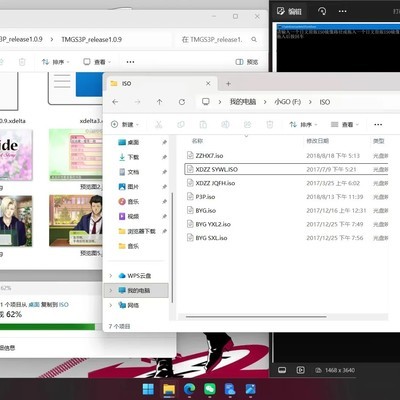
Task: Sort files by 类型 column header
Action: pos(379,141)
